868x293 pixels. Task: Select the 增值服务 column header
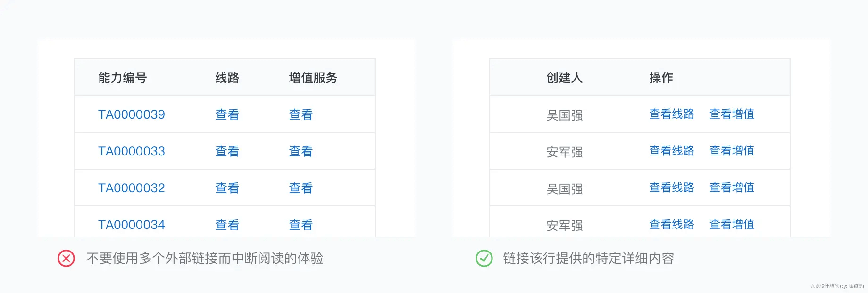tap(313, 78)
